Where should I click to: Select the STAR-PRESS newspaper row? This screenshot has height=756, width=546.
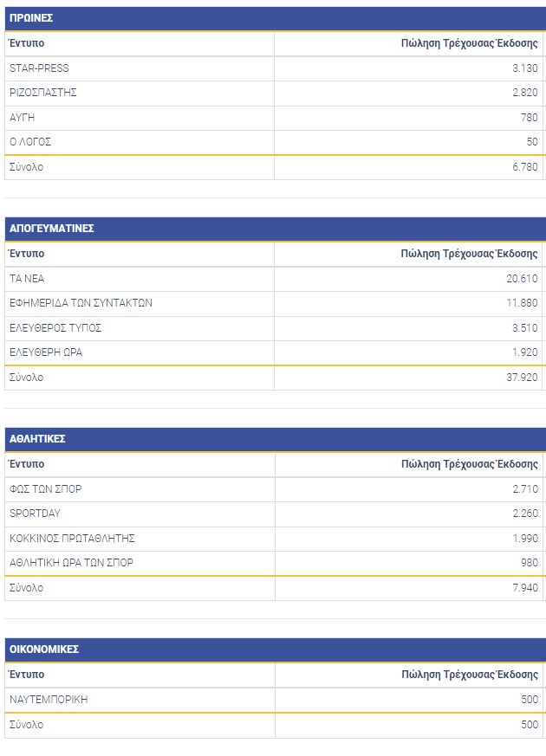click(39, 68)
